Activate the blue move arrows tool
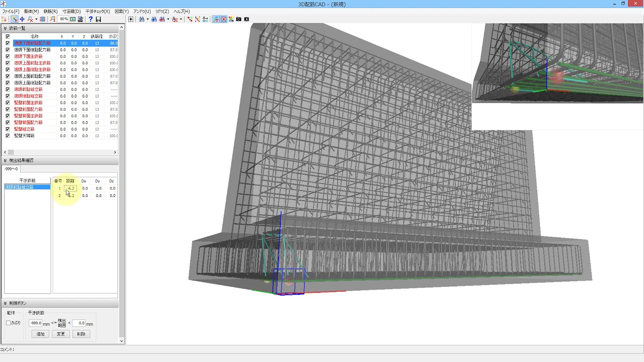This screenshot has width=644, height=362. 22,19
